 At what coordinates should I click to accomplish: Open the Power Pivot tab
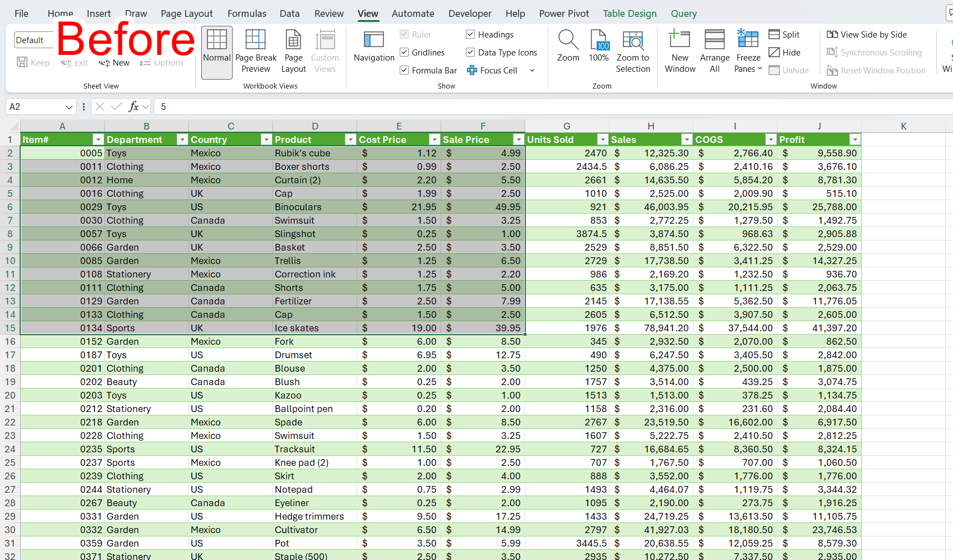click(564, 13)
